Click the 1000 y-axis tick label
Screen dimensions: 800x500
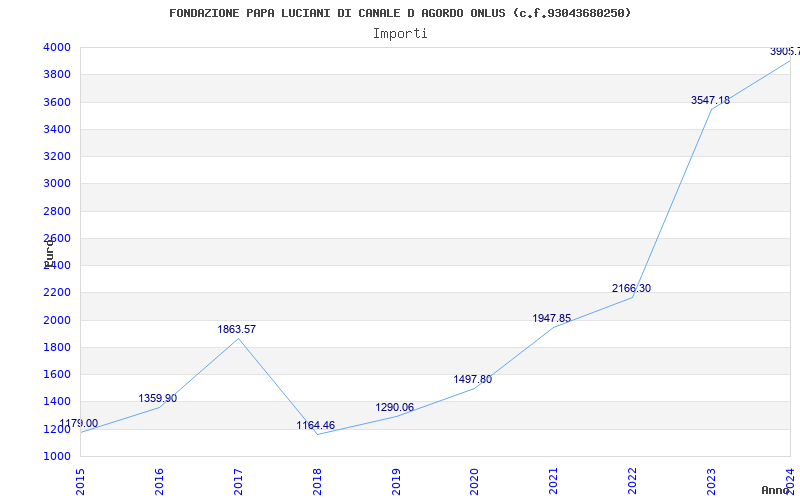(57, 456)
